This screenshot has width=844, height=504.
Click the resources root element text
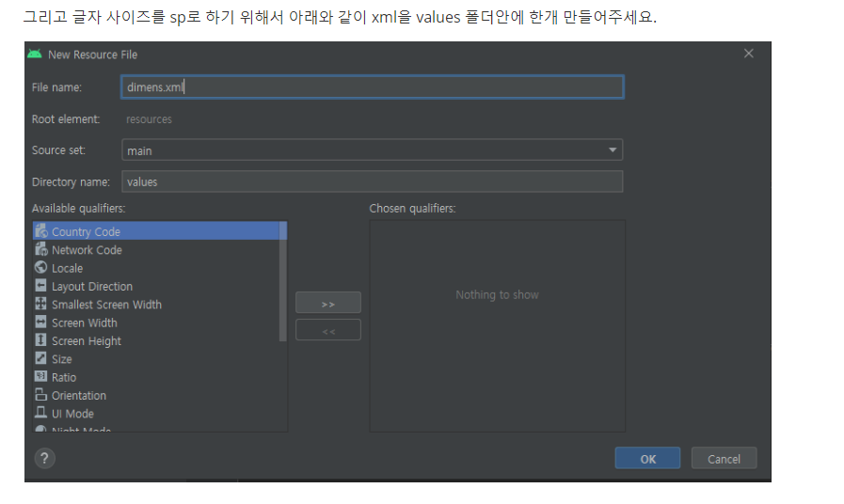pyautogui.click(x=149, y=119)
